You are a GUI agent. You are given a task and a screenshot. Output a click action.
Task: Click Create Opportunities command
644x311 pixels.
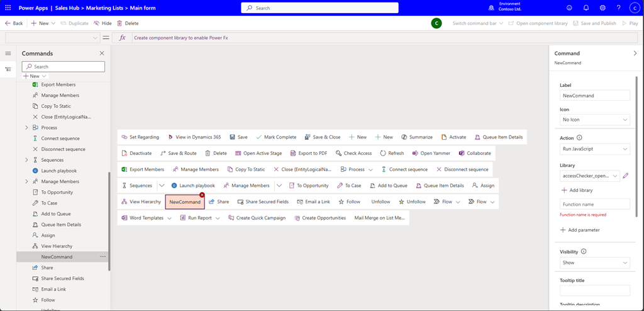(x=320, y=218)
